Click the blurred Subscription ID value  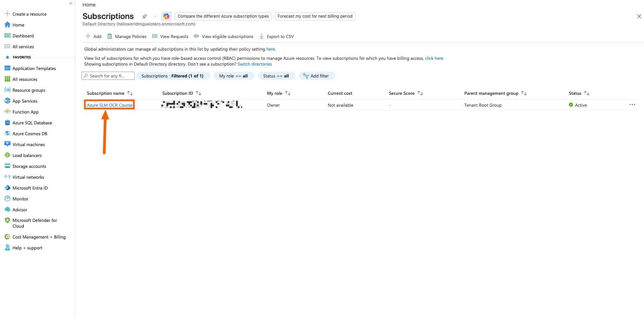tap(202, 104)
